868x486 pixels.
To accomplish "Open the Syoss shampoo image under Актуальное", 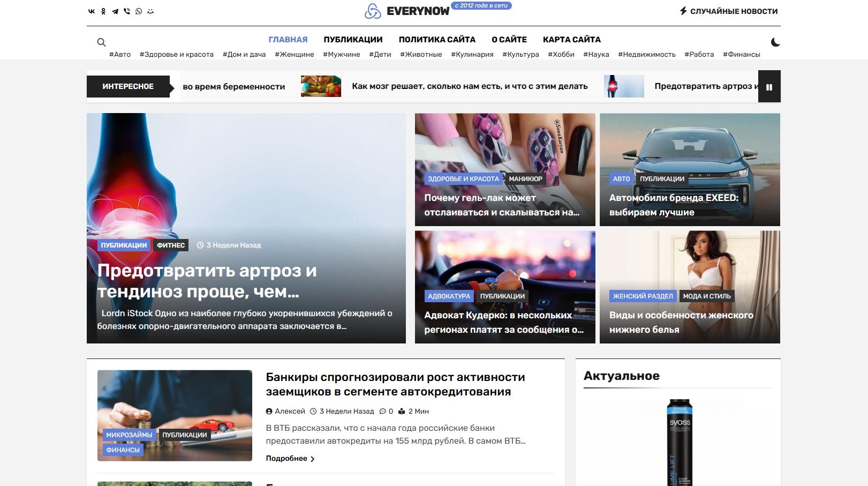I will pyautogui.click(x=679, y=442).
